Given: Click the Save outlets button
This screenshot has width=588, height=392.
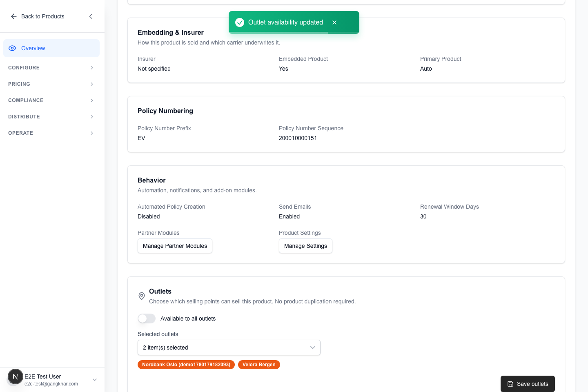Looking at the screenshot, I should click(528, 384).
